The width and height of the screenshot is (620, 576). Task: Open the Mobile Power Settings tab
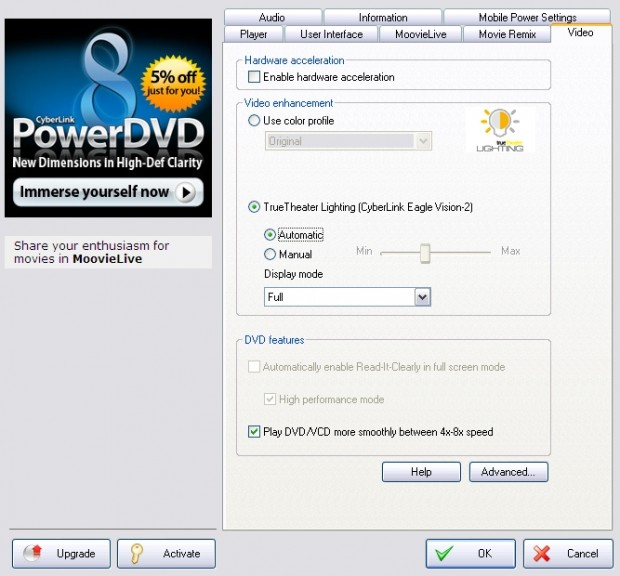(527, 17)
